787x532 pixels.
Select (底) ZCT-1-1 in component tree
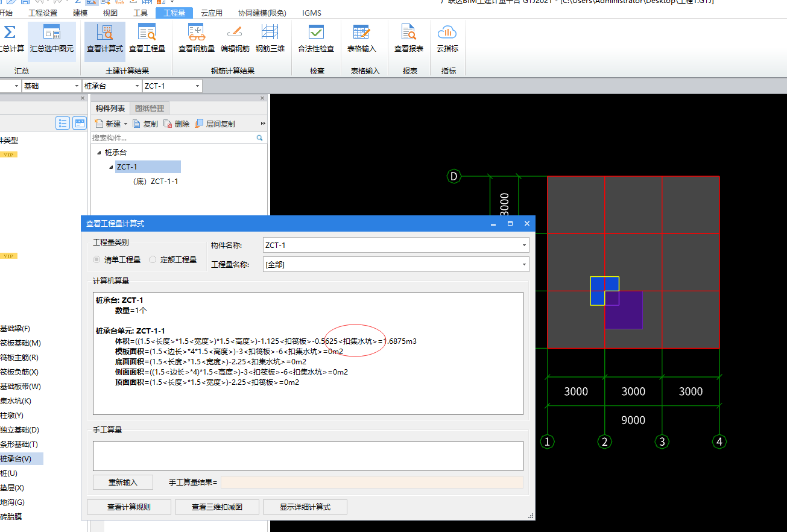[x=156, y=181]
